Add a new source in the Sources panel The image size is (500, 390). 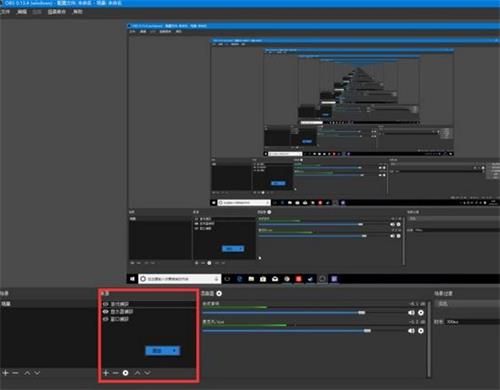coord(106,373)
